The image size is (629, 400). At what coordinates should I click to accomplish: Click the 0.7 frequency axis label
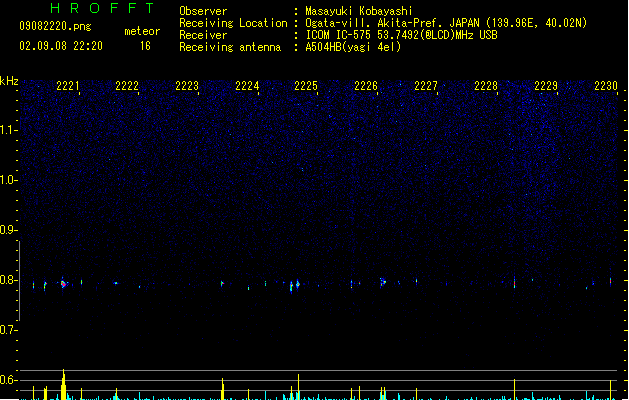pos(8,330)
